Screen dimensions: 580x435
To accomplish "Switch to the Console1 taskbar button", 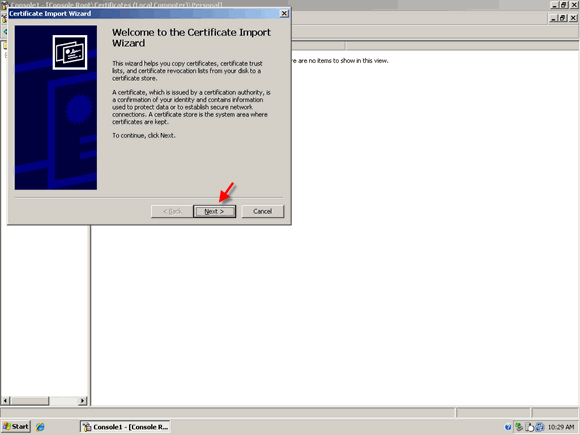I will coord(125,427).
